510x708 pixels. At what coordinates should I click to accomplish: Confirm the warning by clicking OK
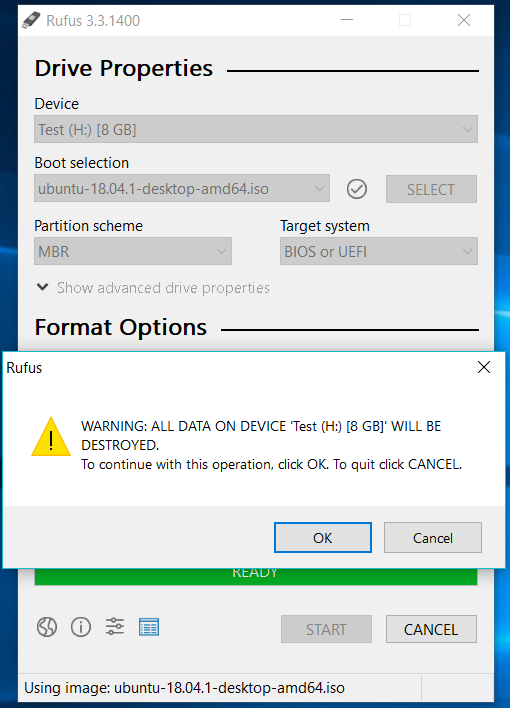[x=323, y=538]
